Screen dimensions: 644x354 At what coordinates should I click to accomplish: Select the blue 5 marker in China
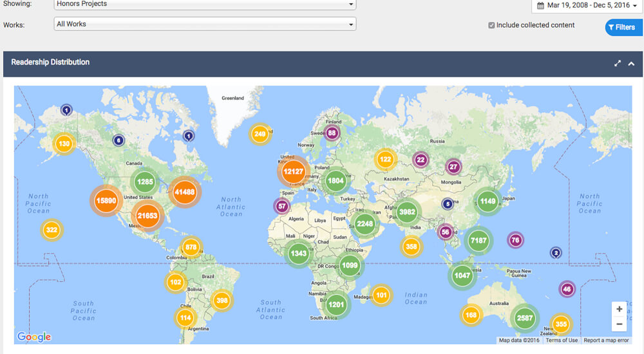[448, 203]
